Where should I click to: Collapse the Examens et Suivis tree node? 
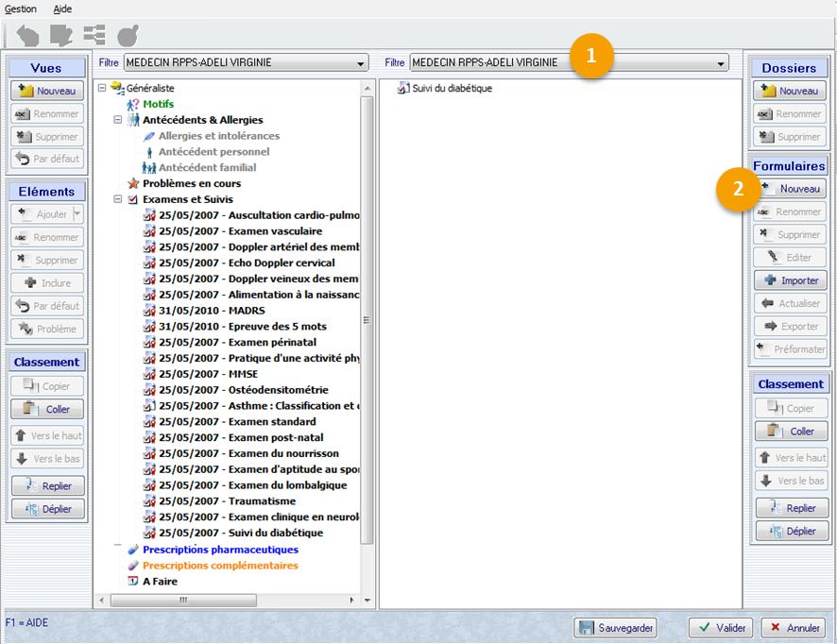point(118,199)
